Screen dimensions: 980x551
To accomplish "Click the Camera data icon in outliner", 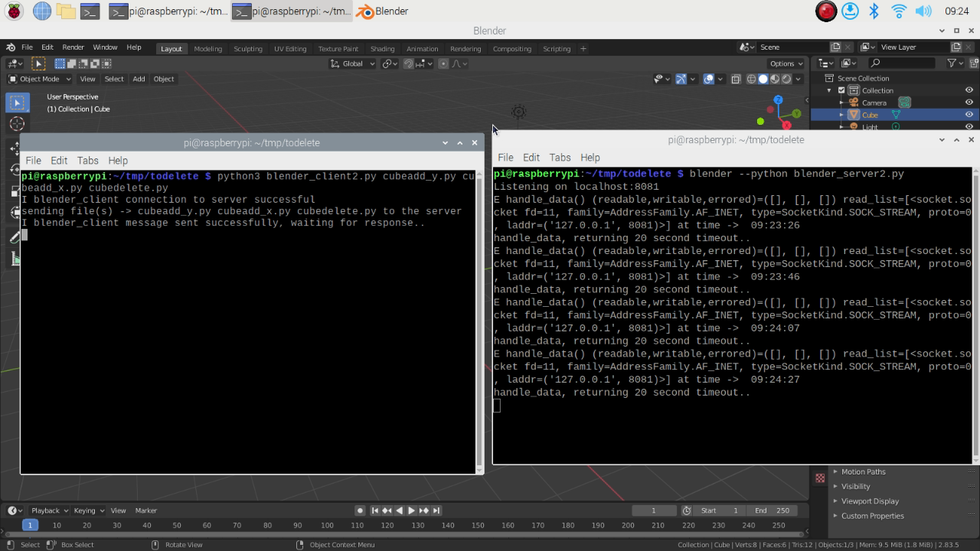I will click(904, 103).
